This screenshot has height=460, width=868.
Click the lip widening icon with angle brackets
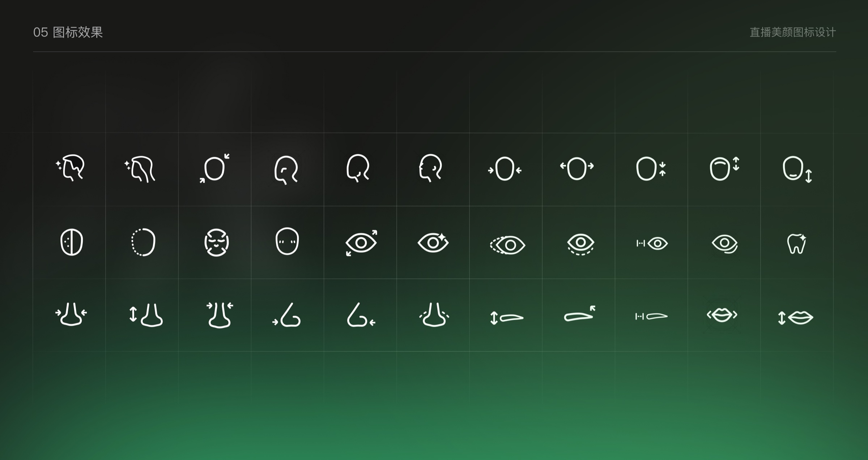click(722, 315)
